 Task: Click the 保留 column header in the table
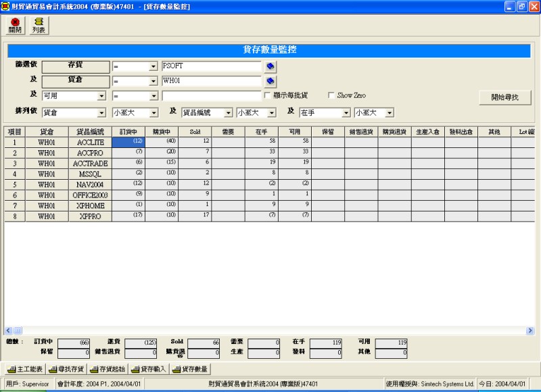coord(328,132)
